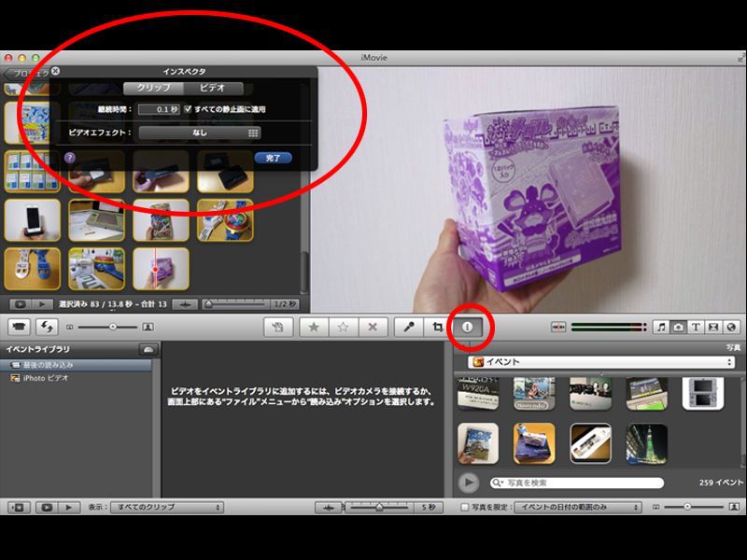Reject selection with the X icon

coord(373,328)
